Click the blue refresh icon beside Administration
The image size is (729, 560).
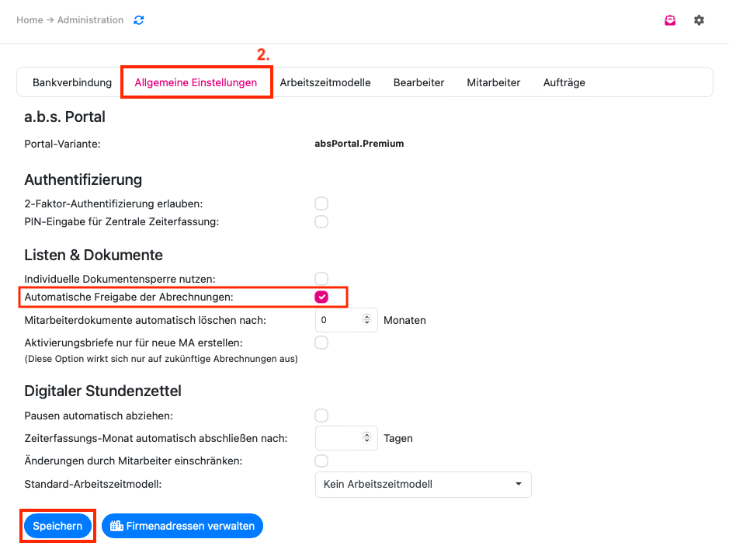click(x=138, y=20)
